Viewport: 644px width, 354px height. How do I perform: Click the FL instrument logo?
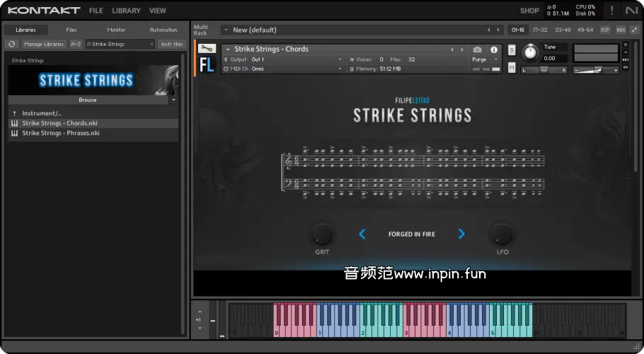[207, 65]
